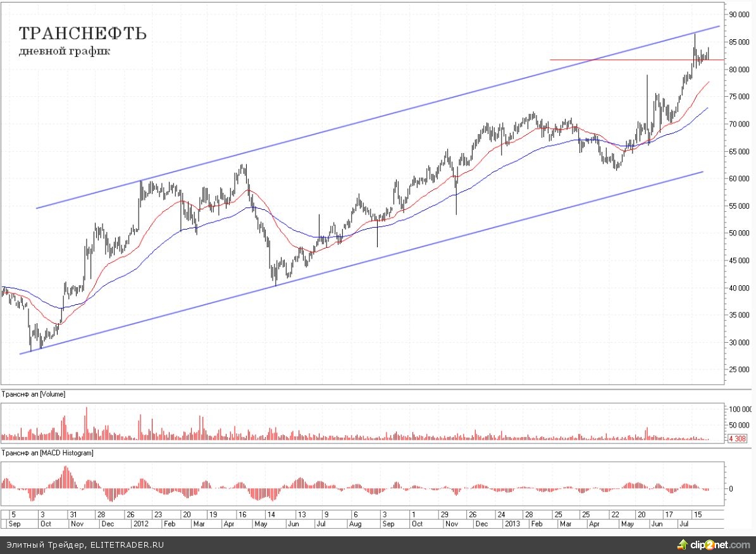Click the 90 000 price axis label

(x=739, y=15)
